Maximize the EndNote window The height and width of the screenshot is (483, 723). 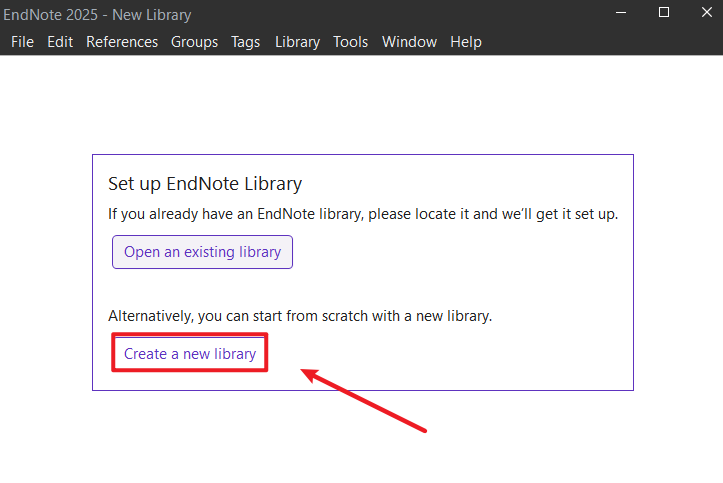click(x=664, y=13)
